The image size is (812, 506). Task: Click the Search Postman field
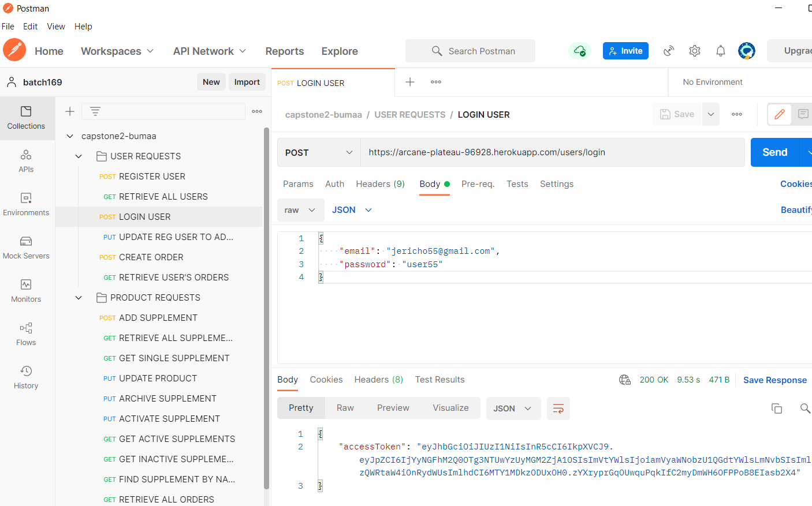pyautogui.click(x=470, y=51)
